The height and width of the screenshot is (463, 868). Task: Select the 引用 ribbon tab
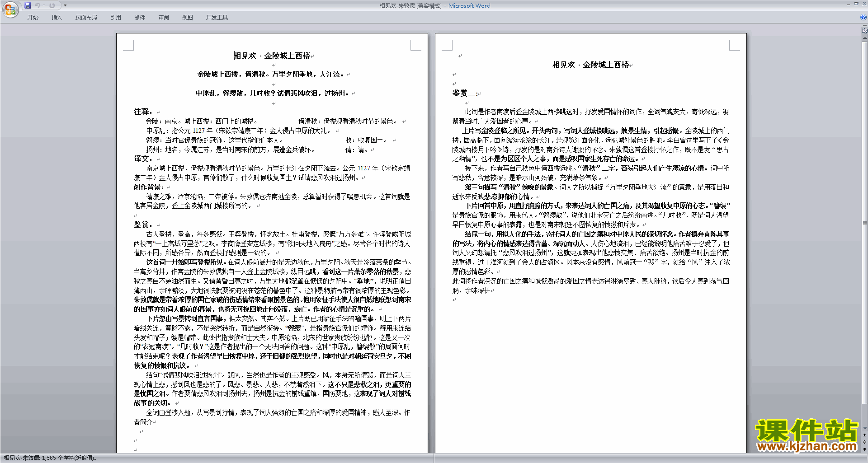[x=116, y=18]
